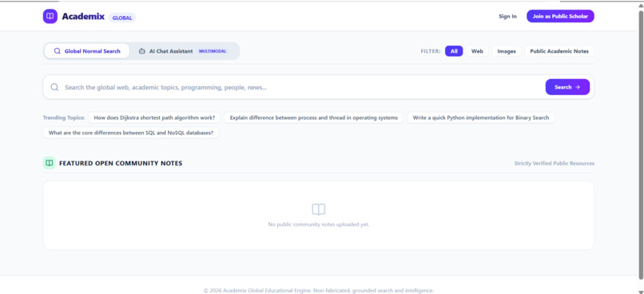
Task: Click the GLOBAL badge next to logo
Action: click(122, 18)
